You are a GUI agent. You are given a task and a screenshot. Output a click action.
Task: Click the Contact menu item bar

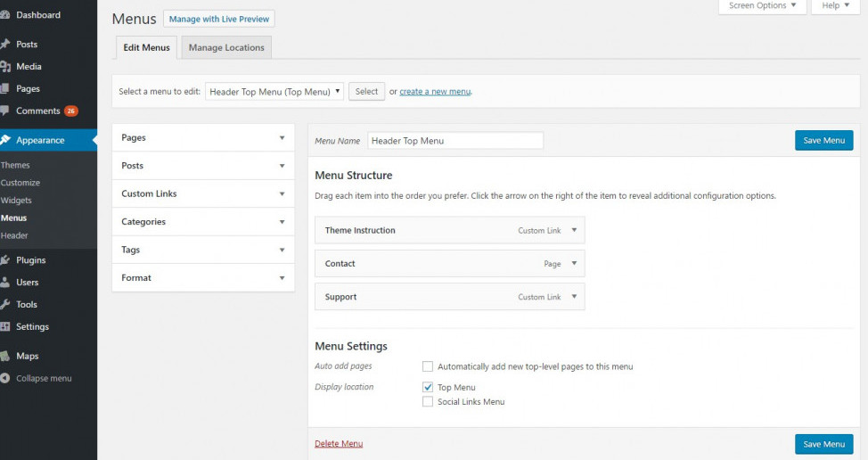tap(449, 263)
